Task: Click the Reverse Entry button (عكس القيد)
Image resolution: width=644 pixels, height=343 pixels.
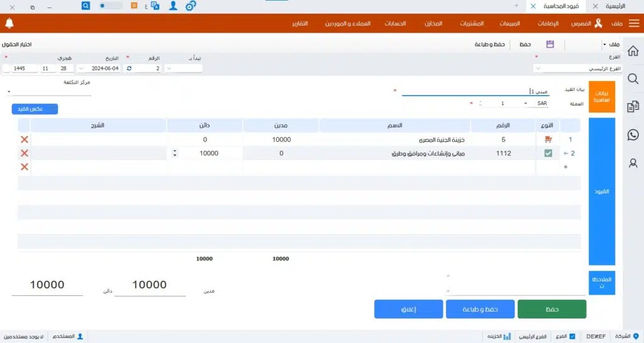Action: [35, 109]
